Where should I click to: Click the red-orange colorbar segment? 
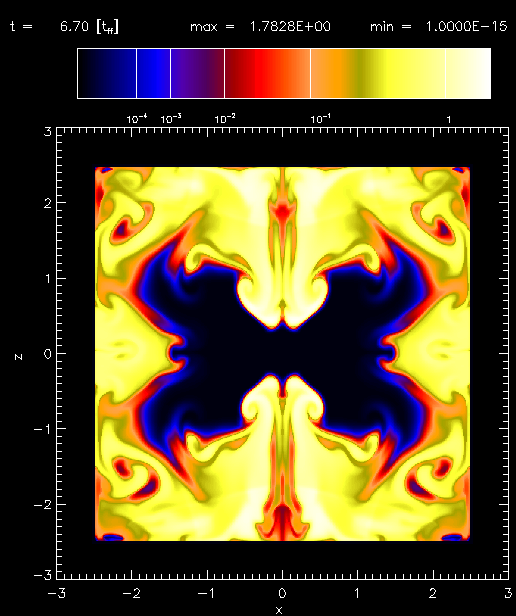tap(268, 73)
